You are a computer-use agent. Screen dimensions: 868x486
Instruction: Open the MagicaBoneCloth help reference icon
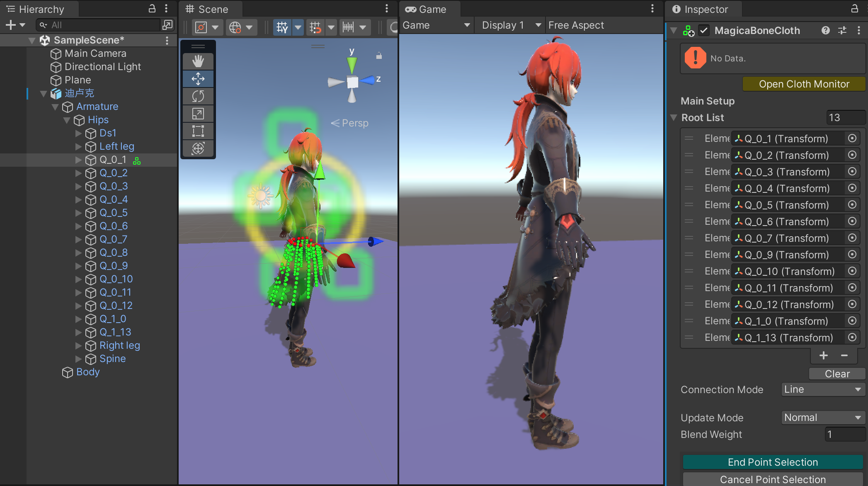pos(825,30)
